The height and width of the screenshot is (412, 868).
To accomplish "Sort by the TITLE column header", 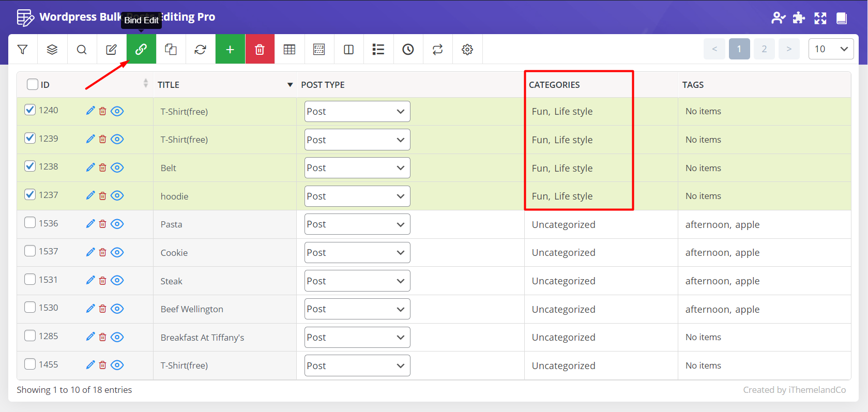I will (x=169, y=85).
